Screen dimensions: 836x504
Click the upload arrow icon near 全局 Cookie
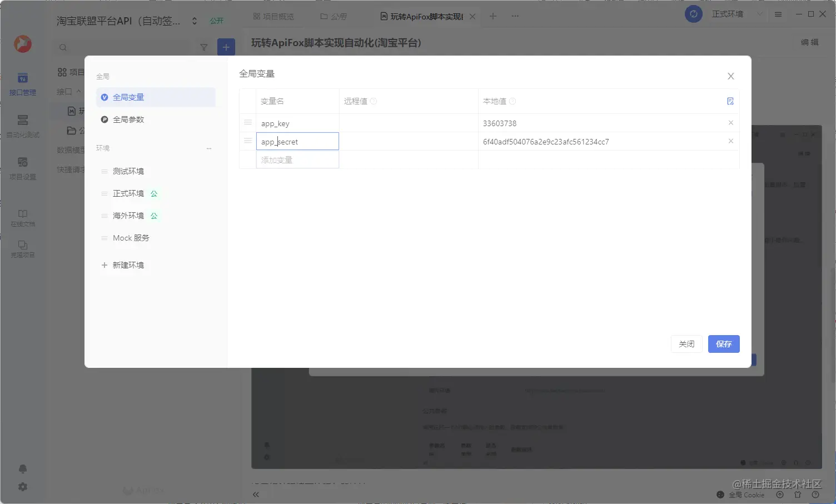[779, 495]
